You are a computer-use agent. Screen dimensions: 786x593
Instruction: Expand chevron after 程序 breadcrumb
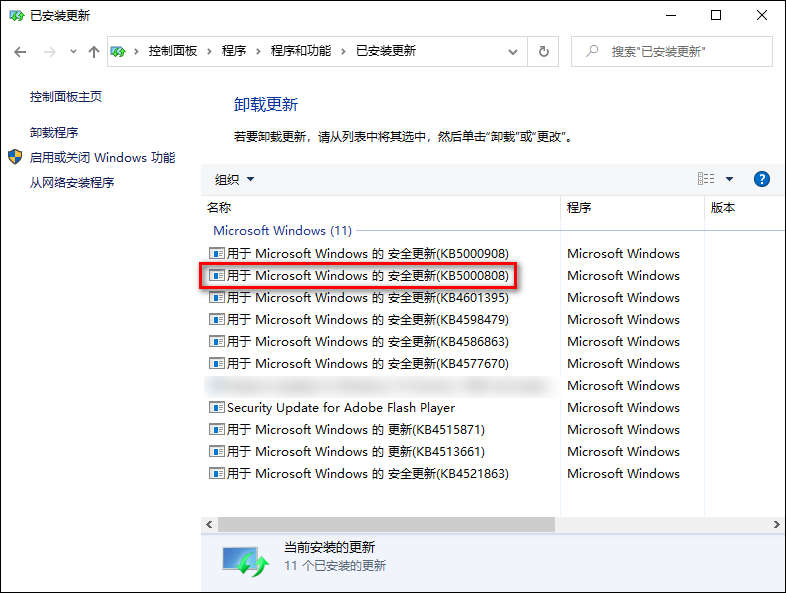tap(258, 51)
